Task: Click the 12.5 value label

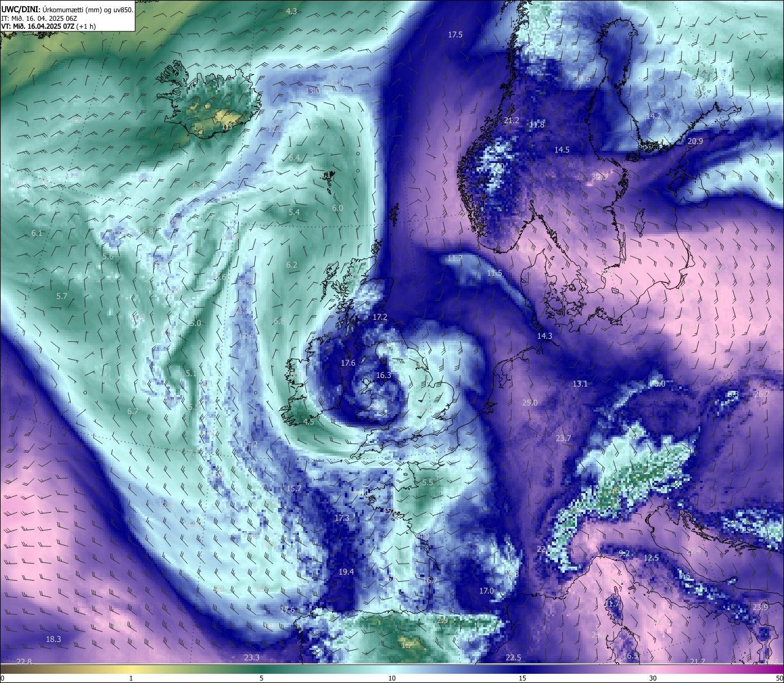Action: click(x=651, y=558)
